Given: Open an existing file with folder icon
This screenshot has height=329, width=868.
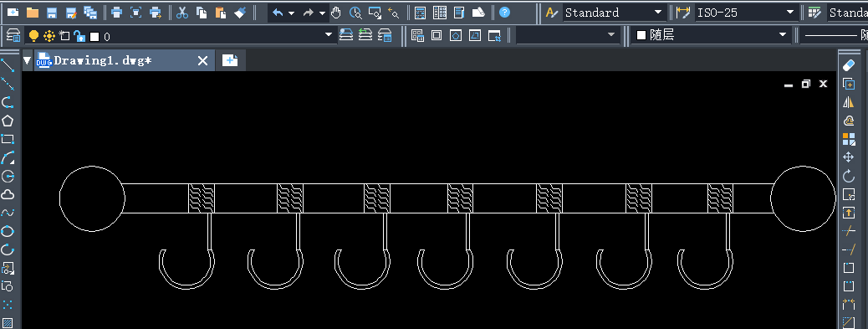Looking at the screenshot, I should [33, 13].
